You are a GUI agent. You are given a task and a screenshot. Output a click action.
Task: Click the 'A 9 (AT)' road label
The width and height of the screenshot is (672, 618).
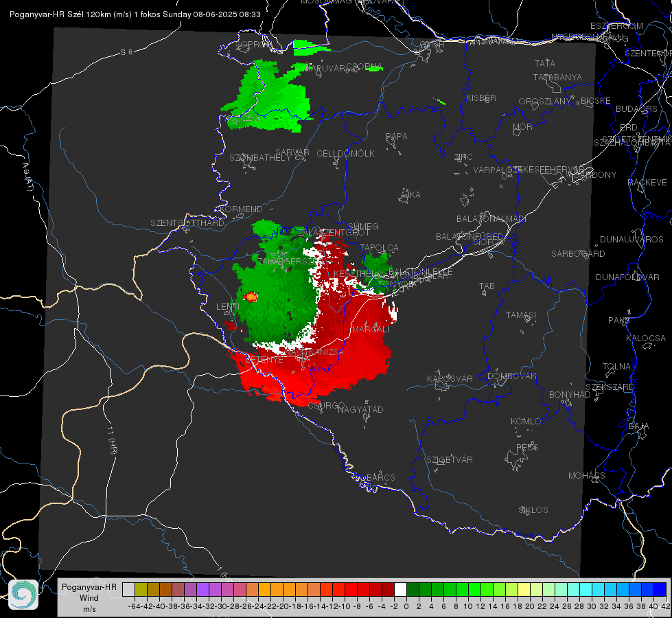[x=27, y=176]
